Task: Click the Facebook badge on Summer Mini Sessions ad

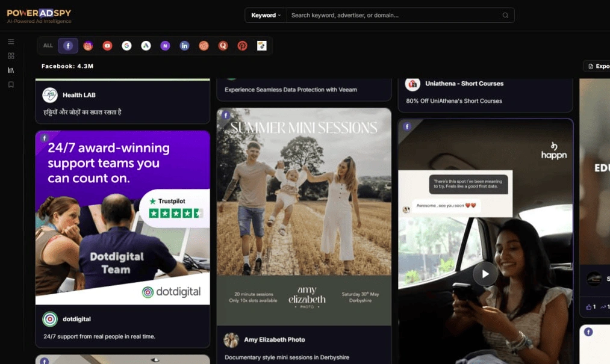Action: (x=226, y=115)
